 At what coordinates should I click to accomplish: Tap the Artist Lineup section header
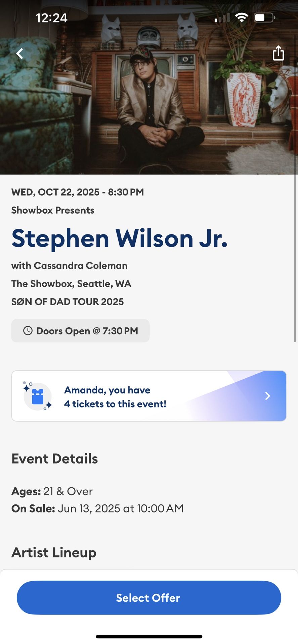54,552
